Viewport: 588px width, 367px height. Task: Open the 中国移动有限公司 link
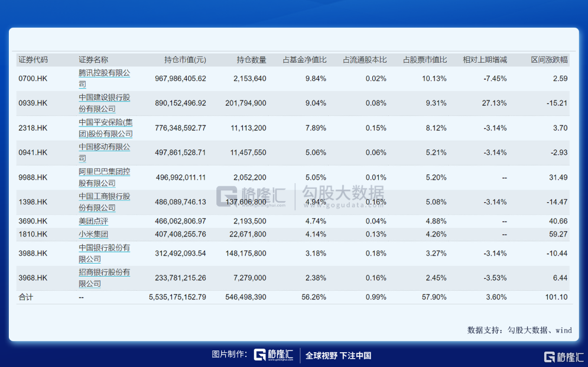(104, 152)
